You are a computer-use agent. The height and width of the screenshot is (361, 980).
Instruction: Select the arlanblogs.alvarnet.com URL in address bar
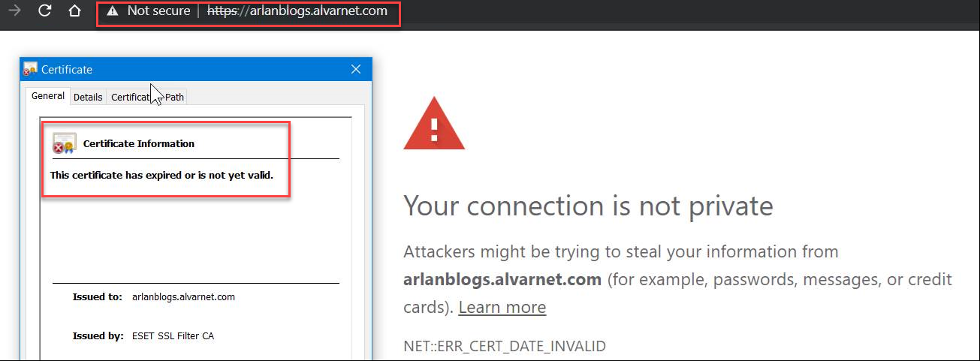[x=297, y=11]
